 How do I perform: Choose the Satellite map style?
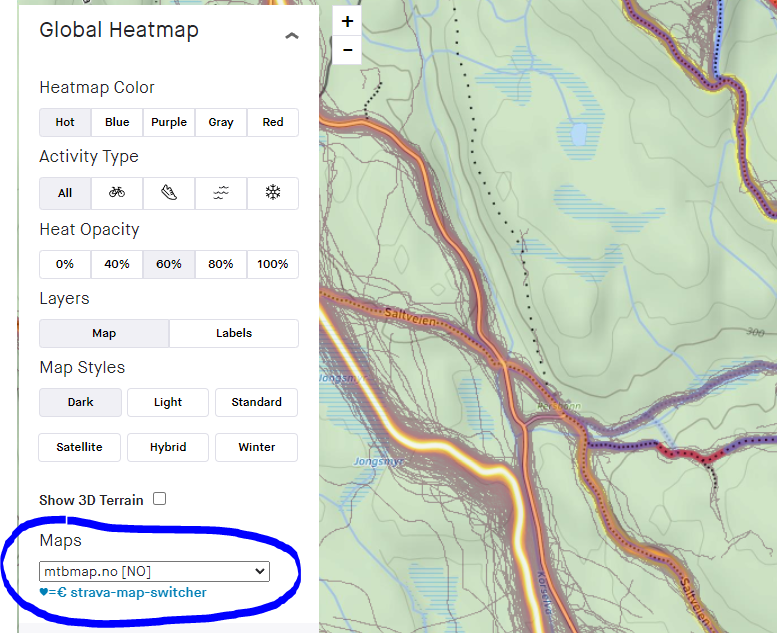tap(80, 447)
